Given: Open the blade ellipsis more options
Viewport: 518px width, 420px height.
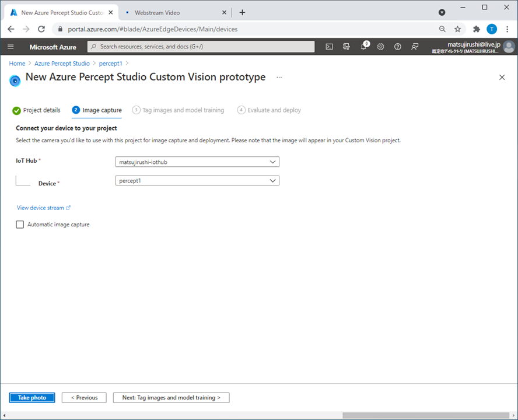Looking at the screenshot, I should pyautogui.click(x=279, y=78).
